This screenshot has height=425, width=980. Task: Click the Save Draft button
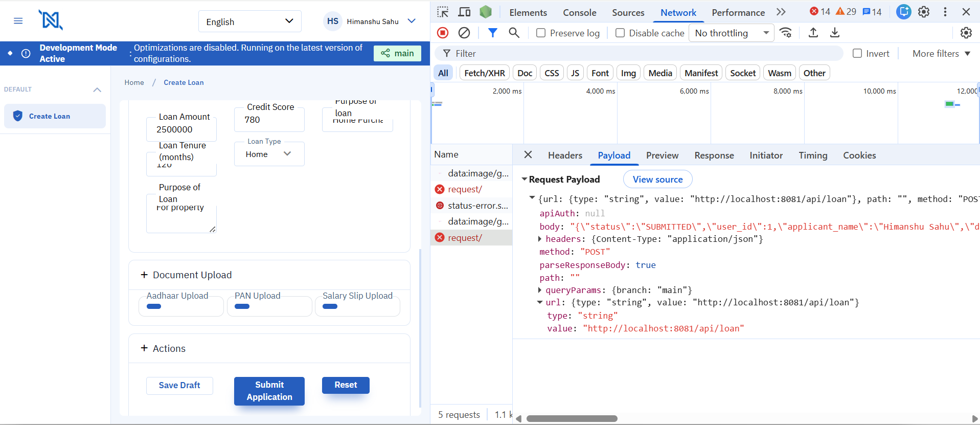tap(179, 385)
